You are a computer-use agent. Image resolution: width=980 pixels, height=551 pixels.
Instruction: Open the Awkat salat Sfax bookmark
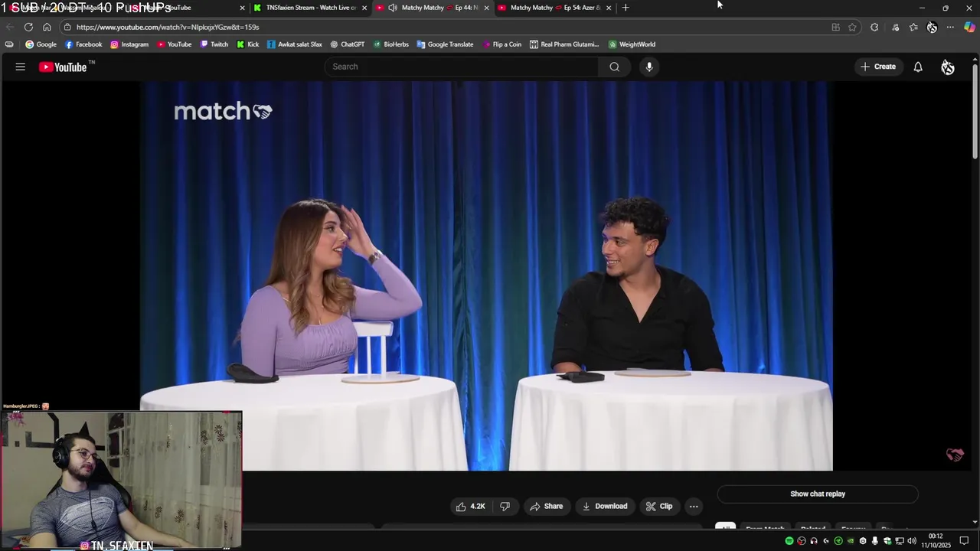click(x=295, y=44)
